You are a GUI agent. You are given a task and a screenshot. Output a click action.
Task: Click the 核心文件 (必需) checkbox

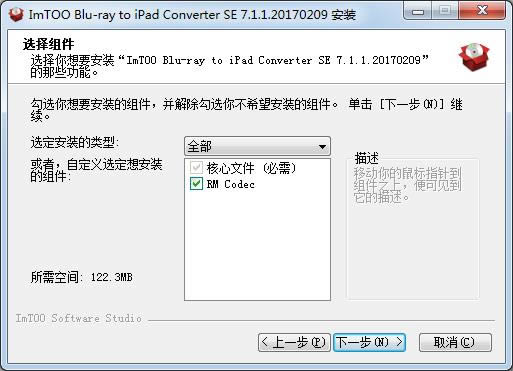click(196, 168)
